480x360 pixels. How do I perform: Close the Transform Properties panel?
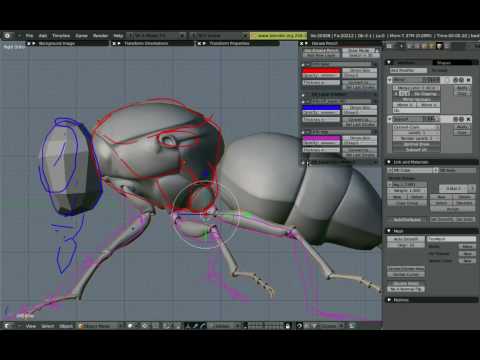click(x=199, y=44)
